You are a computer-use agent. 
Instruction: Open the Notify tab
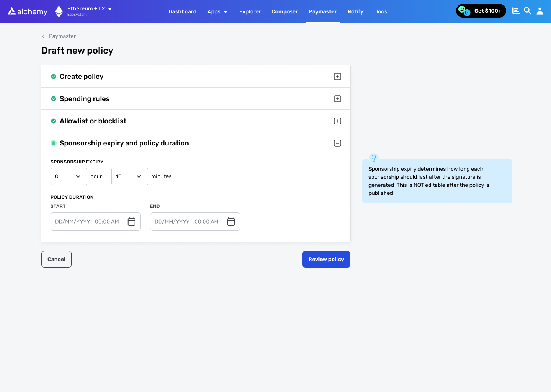[x=355, y=11]
